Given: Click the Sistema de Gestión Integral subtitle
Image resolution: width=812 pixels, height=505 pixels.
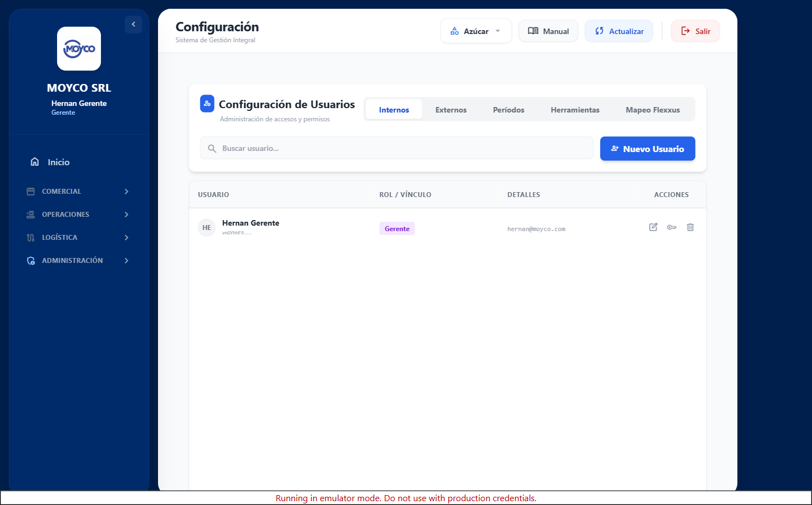Looking at the screenshot, I should click(216, 40).
